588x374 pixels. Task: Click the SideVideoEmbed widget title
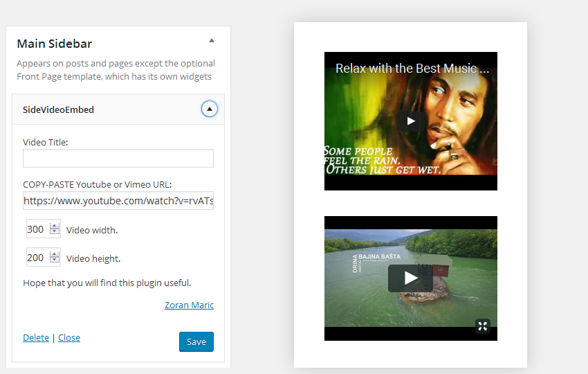(x=58, y=109)
